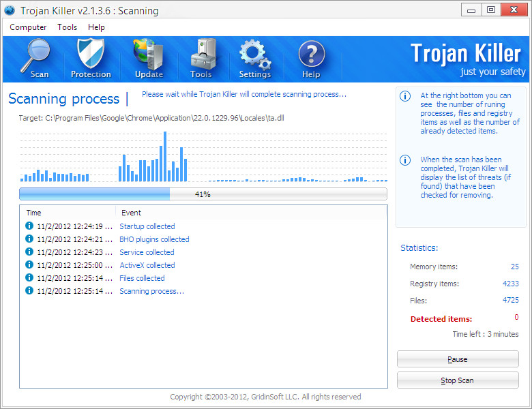
Task: Click the Registry items value 4233
Action: 511,284
